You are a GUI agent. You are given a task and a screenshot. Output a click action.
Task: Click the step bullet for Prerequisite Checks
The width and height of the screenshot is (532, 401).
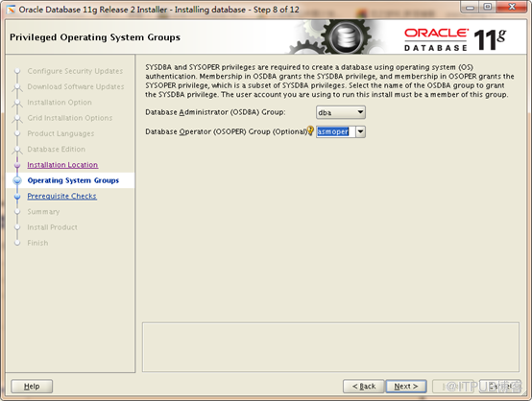click(x=17, y=197)
